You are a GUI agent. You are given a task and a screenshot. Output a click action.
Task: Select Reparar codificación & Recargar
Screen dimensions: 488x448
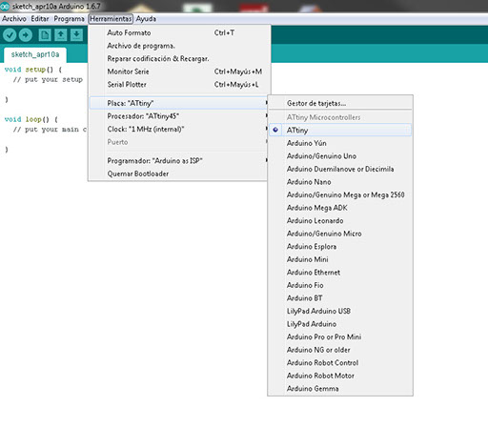click(x=179, y=59)
